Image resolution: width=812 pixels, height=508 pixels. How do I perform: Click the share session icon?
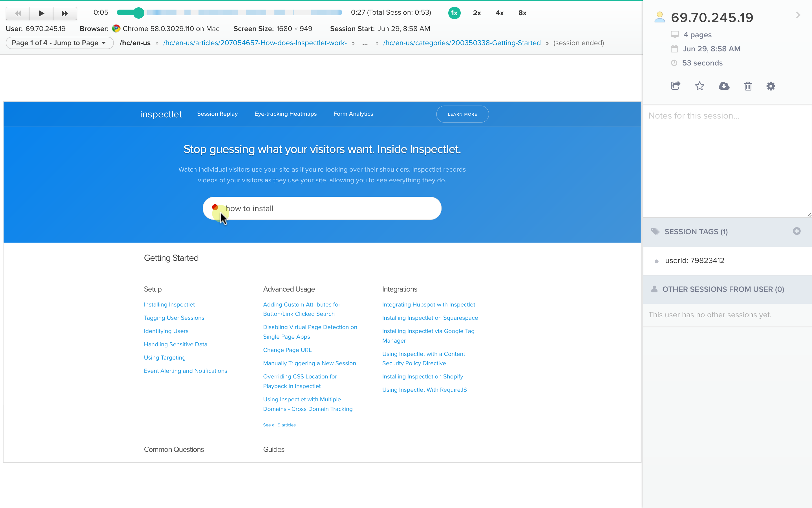click(676, 86)
